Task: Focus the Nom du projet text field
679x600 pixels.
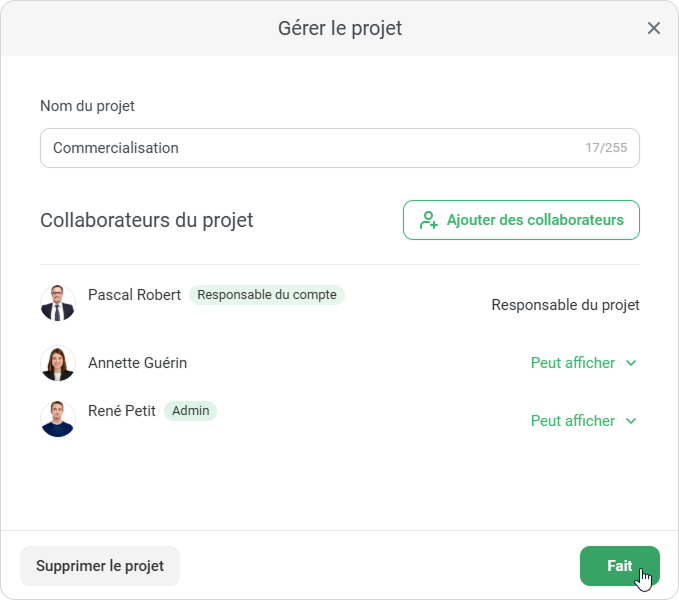Action: pos(310,148)
